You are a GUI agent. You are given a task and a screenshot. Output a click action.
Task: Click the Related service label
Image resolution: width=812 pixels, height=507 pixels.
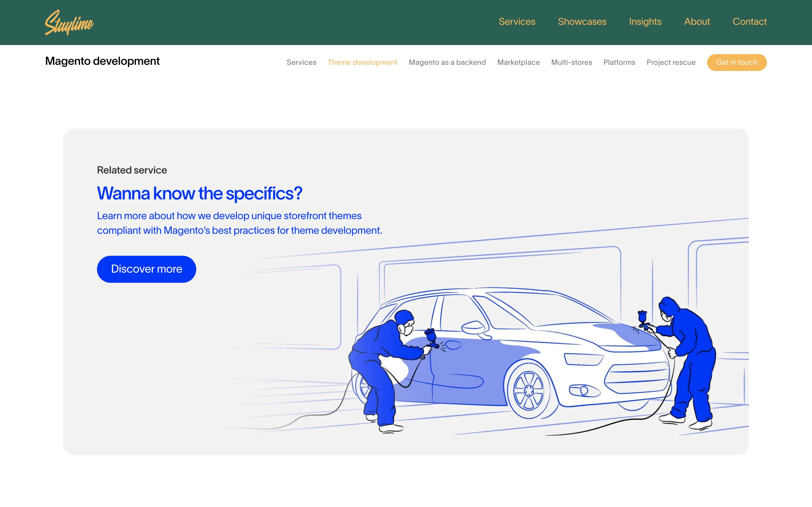(132, 170)
